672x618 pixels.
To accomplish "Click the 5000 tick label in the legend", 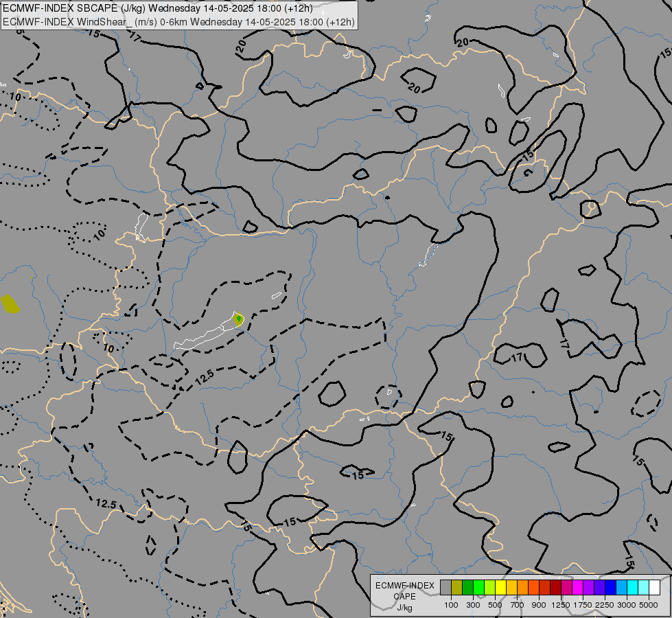I will click(x=649, y=605).
